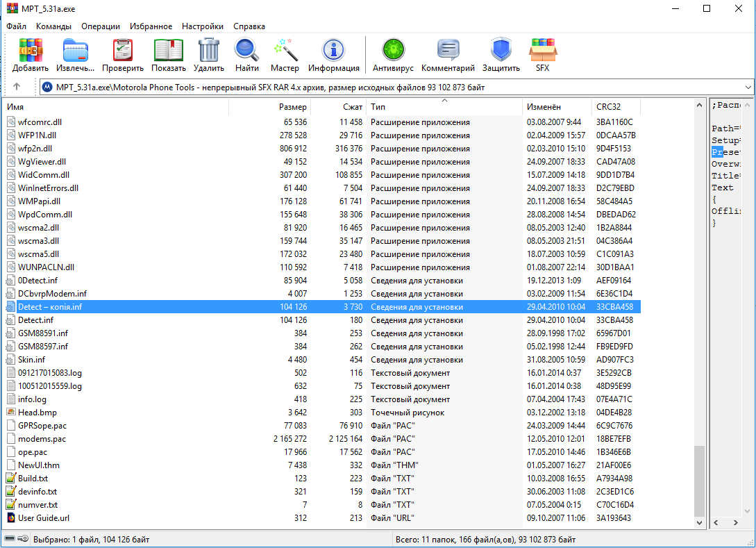This screenshot has width=756, height=548.
Task: Select the highlighted Detect – копія.inf row
Action: pos(323,306)
